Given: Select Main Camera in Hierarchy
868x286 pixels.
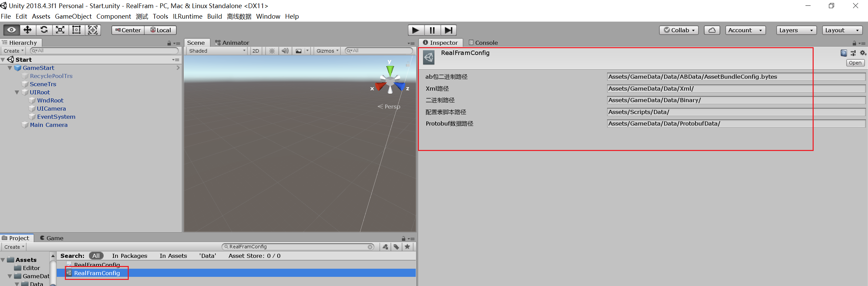Looking at the screenshot, I should (x=49, y=125).
